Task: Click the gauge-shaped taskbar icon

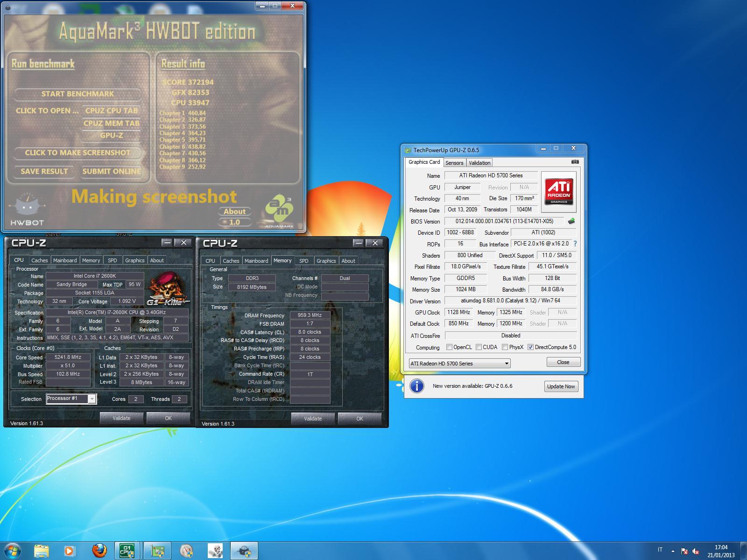Action: point(186,551)
